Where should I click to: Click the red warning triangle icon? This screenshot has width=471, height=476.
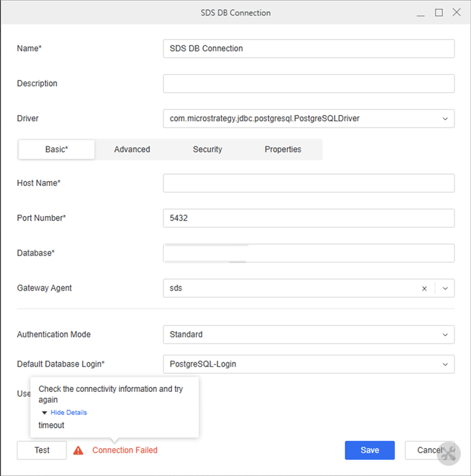(78, 450)
